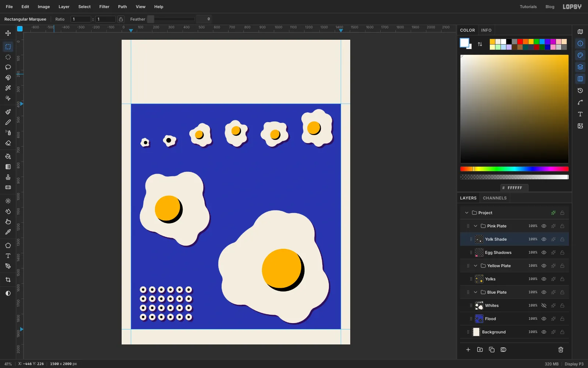The height and width of the screenshot is (368, 588).
Task: Select the Eyedropper tool
Action: coord(8,232)
